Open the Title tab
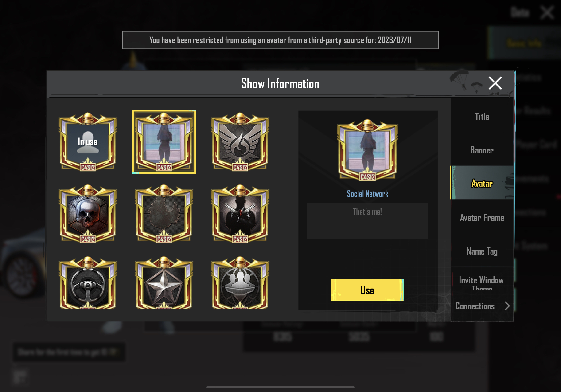Screen dimensions: 561x392 tap(482, 117)
